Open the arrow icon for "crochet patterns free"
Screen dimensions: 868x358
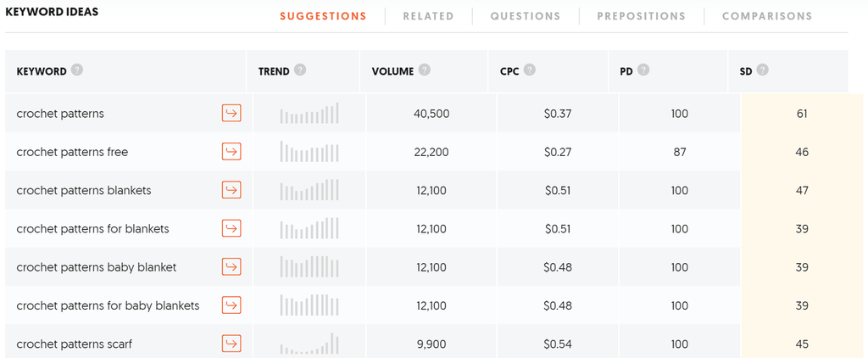[x=231, y=152]
